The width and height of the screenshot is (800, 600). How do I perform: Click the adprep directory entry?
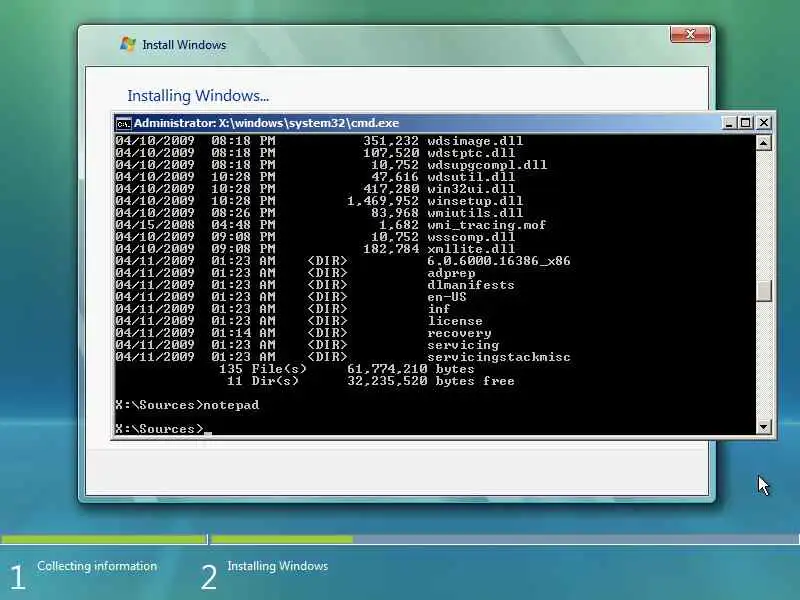tap(451, 273)
